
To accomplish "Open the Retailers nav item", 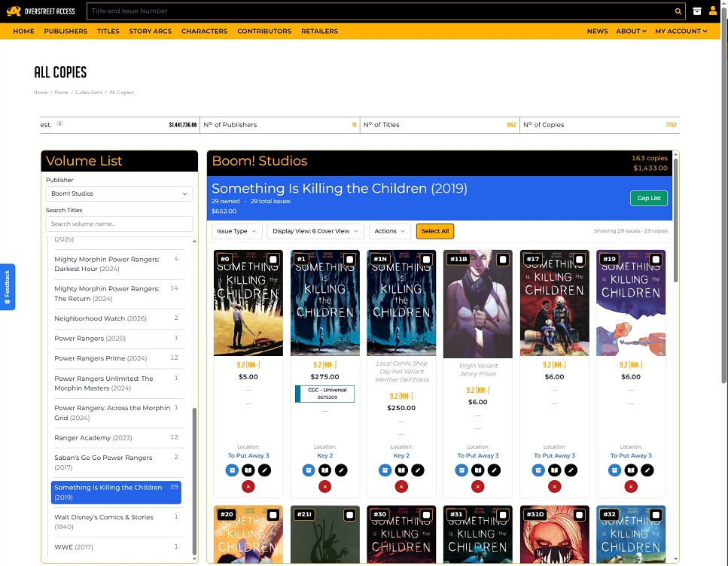I will coord(319,31).
